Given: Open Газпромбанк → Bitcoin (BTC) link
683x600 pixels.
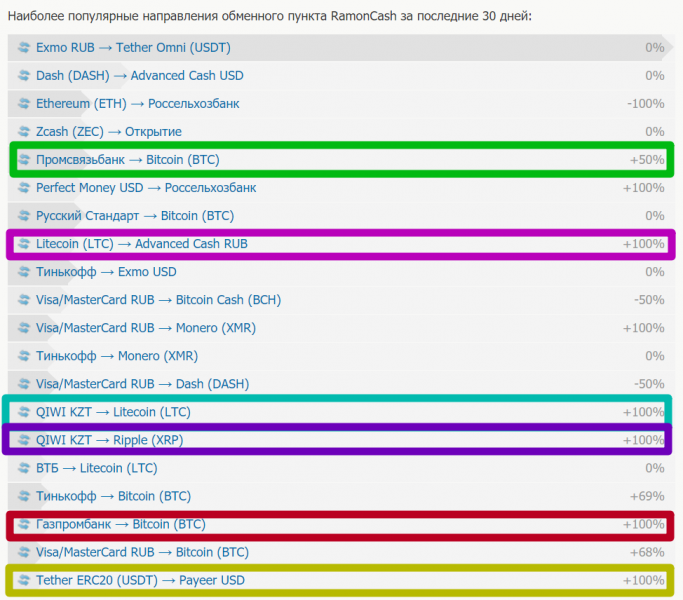Looking at the screenshot, I should pyautogui.click(x=121, y=524).
